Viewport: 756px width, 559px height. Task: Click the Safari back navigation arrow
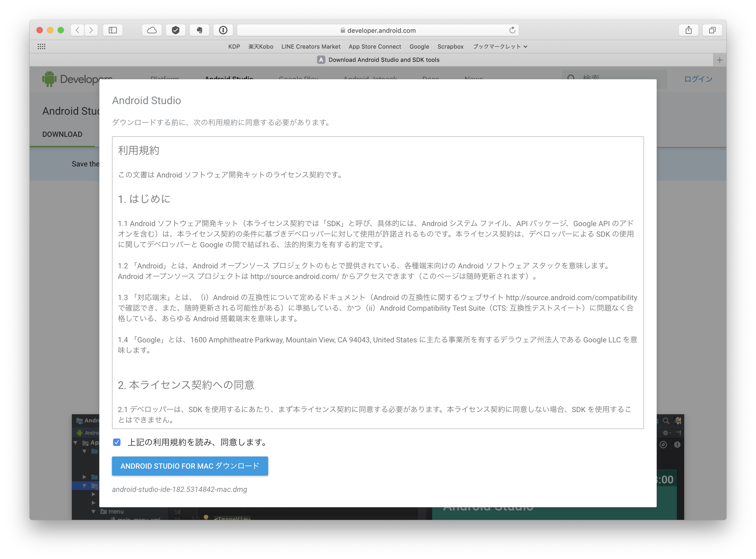point(77,30)
